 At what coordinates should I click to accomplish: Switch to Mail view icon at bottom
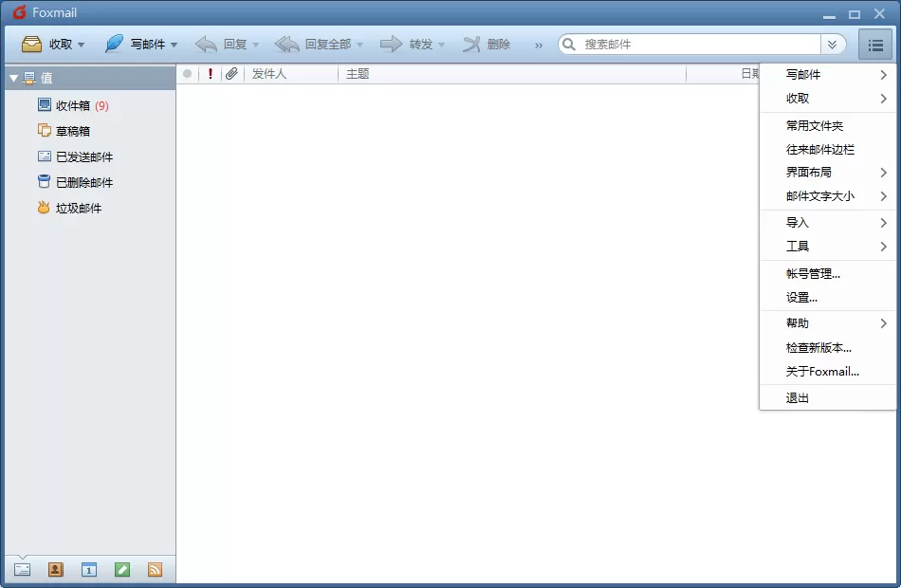(23, 570)
